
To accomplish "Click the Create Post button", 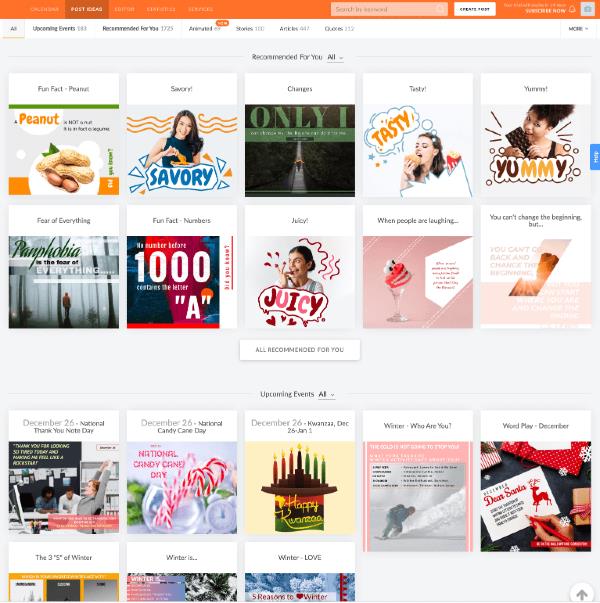I will pyautogui.click(x=474, y=9).
